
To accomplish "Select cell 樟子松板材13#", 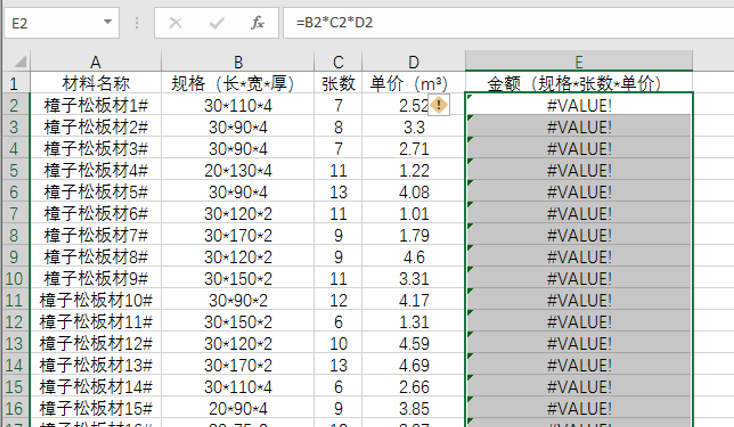I will pyautogui.click(x=96, y=365).
